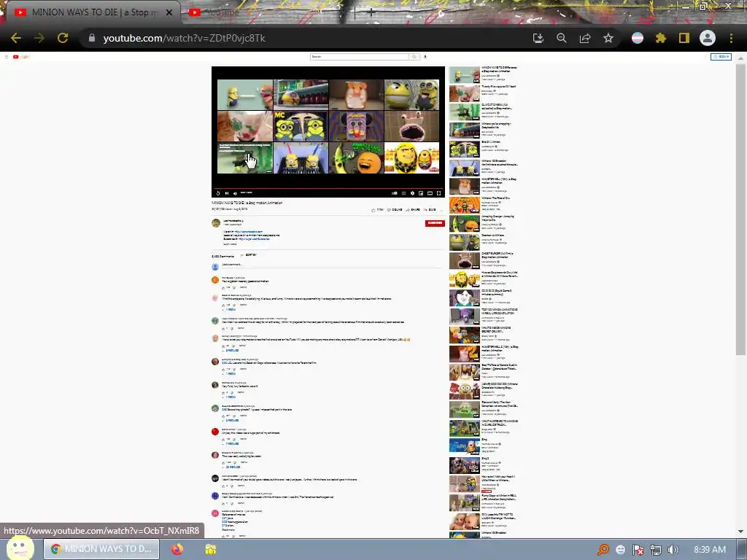Image resolution: width=747 pixels, height=560 pixels.
Task: Click the next video button in player
Action: point(227,192)
